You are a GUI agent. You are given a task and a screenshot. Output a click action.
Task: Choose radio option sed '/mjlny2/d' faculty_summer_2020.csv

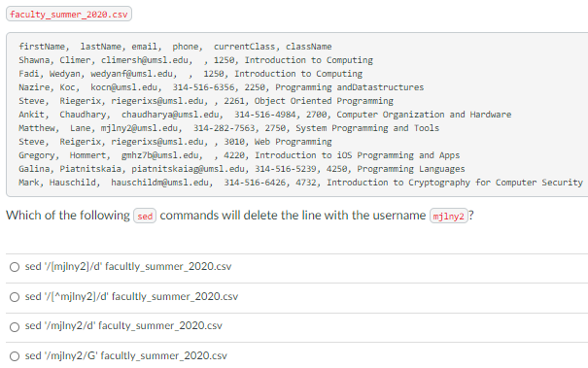[x=15, y=327]
